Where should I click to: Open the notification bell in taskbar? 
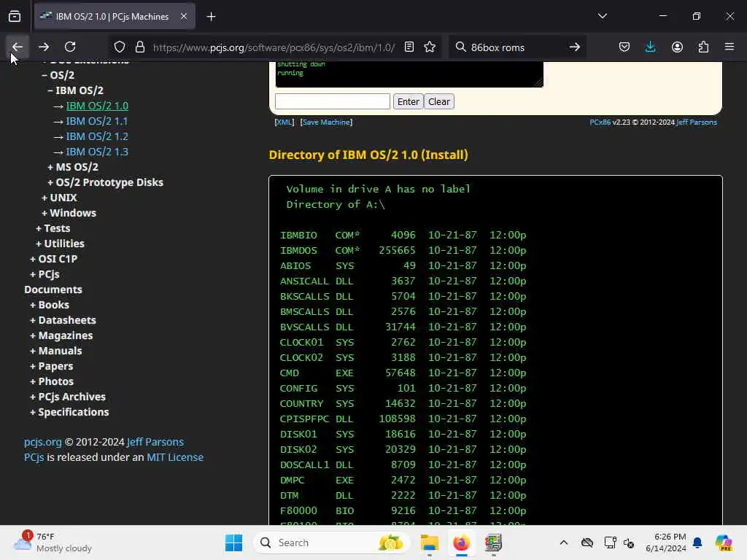(697, 542)
